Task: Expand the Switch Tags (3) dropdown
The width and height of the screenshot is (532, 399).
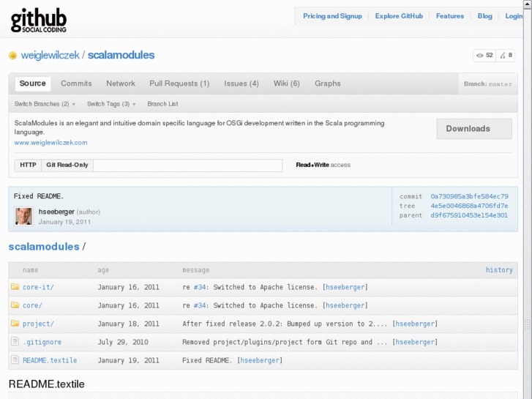Action: tap(111, 104)
